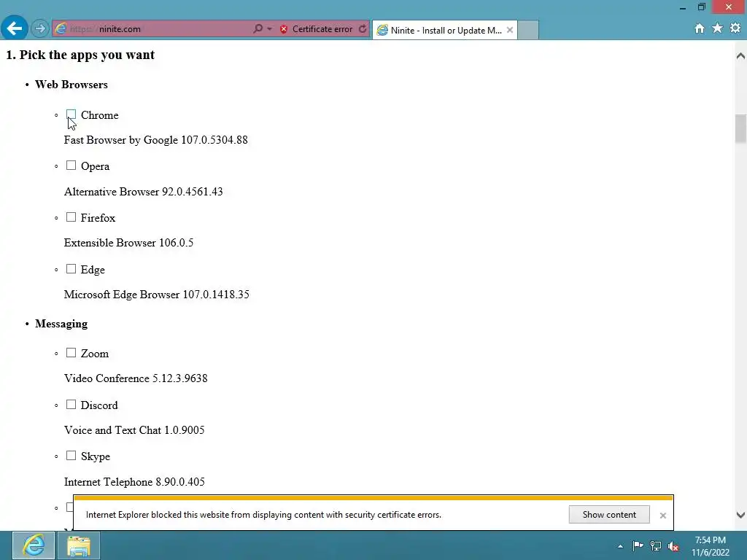
Task: Restore down the browser window
Action: (x=701, y=7)
